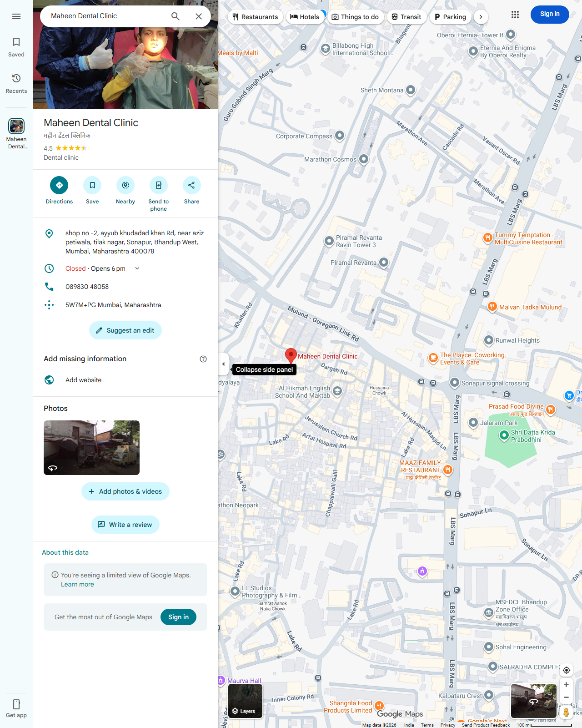Click Suggest an edit
This screenshot has height=728, width=582.
point(125,330)
